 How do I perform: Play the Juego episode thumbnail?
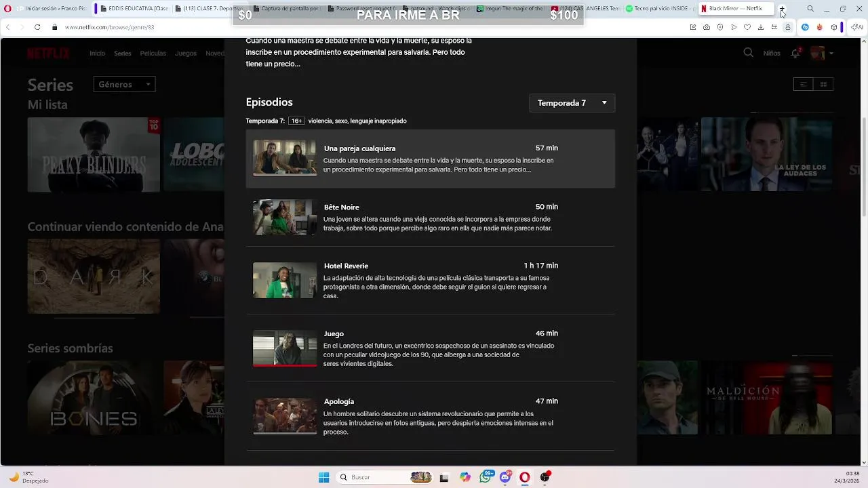(x=285, y=348)
